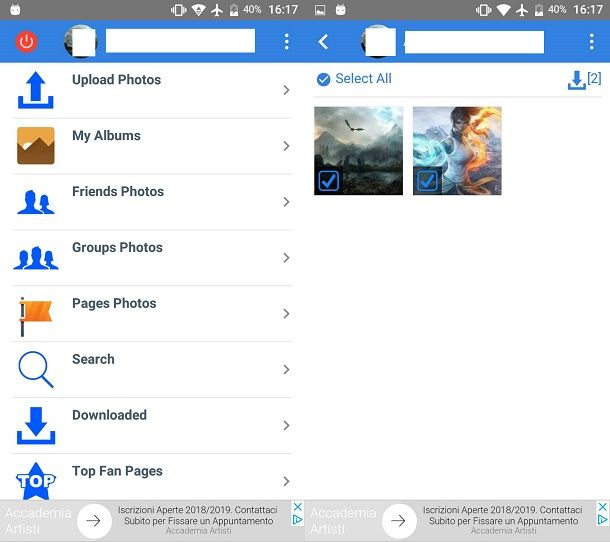Click the Upload Photos arrow icon
This screenshot has width=610, height=542.
35,90
